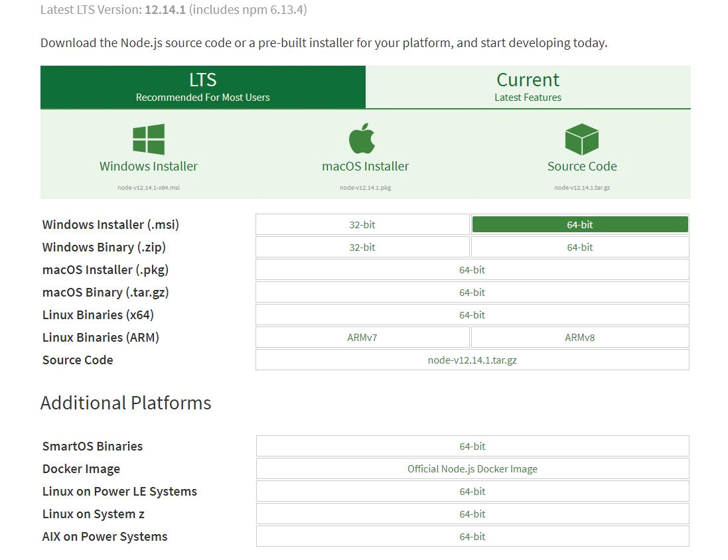Click the macOS Installer (.pkg) row label

(106, 270)
